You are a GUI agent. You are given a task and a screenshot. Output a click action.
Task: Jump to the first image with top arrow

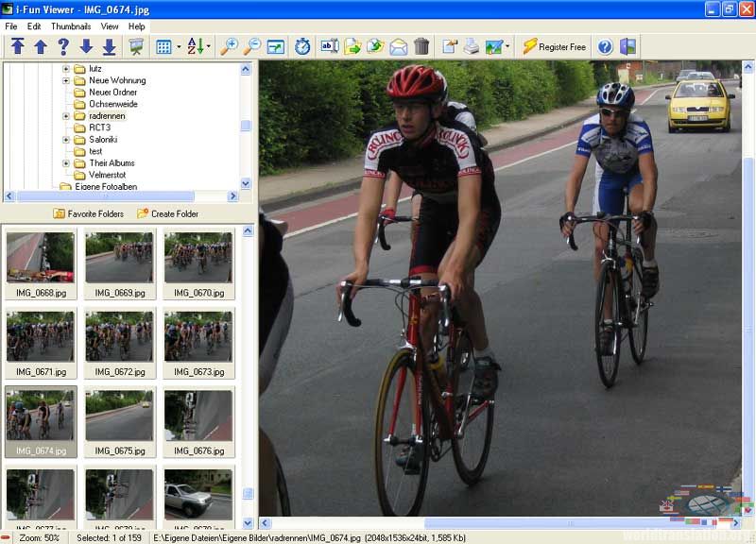pos(18,46)
